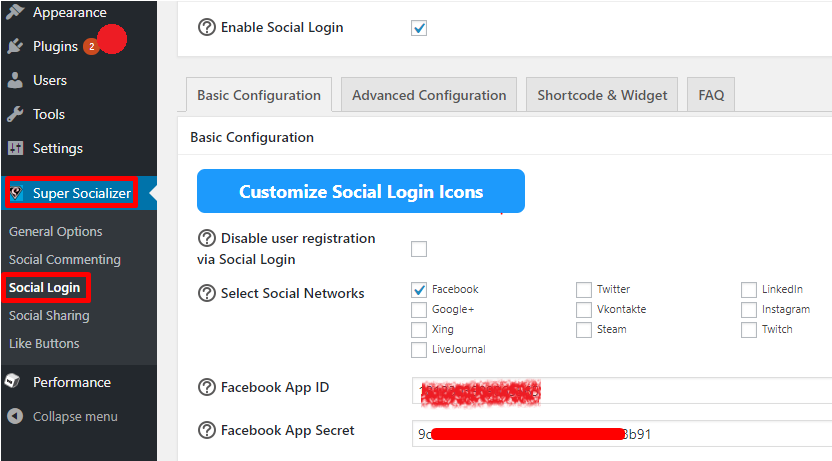Open help for Facebook App ID
Screen dimensions: 832x461
[x=206, y=387]
